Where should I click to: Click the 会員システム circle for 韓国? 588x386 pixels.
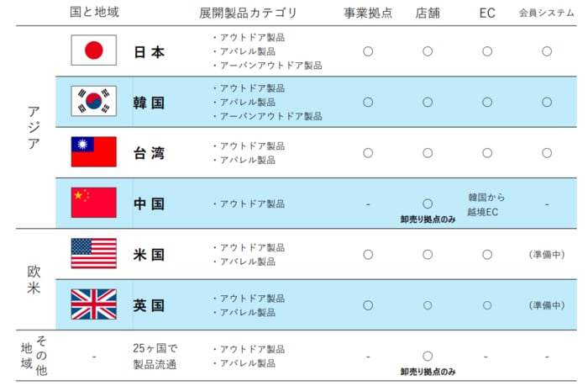click(547, 102)
